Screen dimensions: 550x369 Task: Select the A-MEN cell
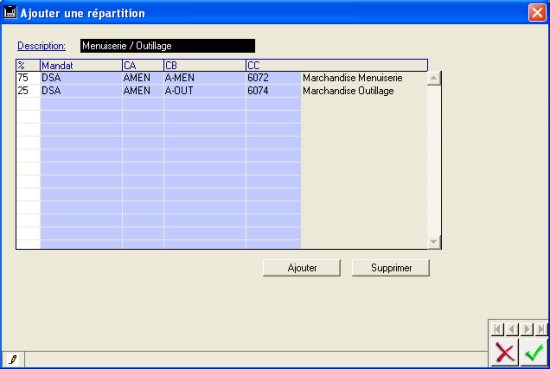point(204,78)
